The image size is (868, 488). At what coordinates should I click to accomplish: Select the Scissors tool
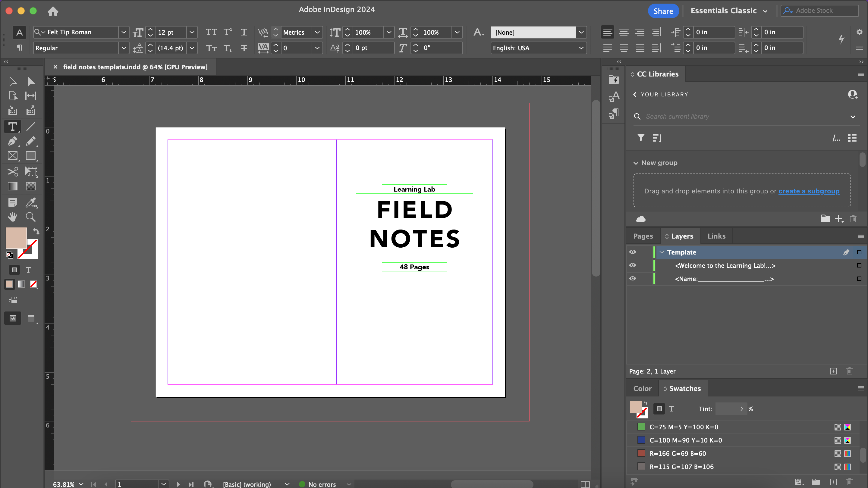[12, 172]
